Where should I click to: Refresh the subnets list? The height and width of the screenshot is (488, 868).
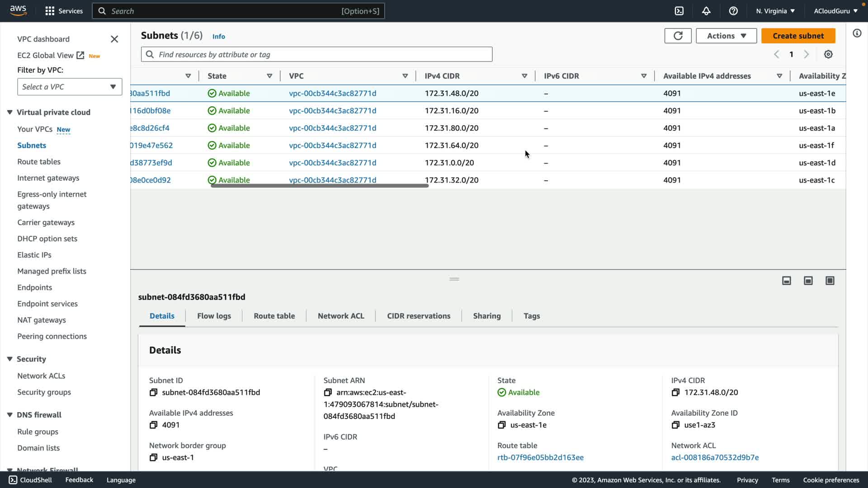click(678, 36)
